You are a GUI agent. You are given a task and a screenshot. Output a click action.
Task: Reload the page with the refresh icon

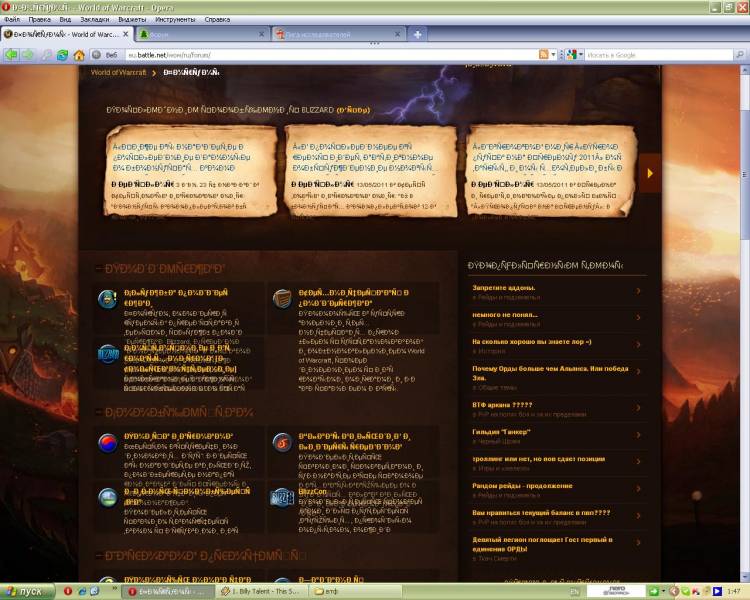[62, 55]
